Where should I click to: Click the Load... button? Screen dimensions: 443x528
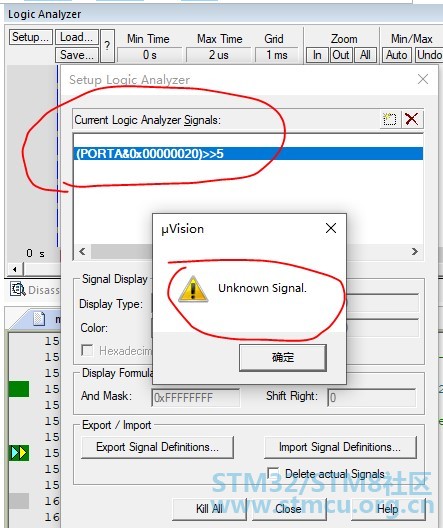77,37
